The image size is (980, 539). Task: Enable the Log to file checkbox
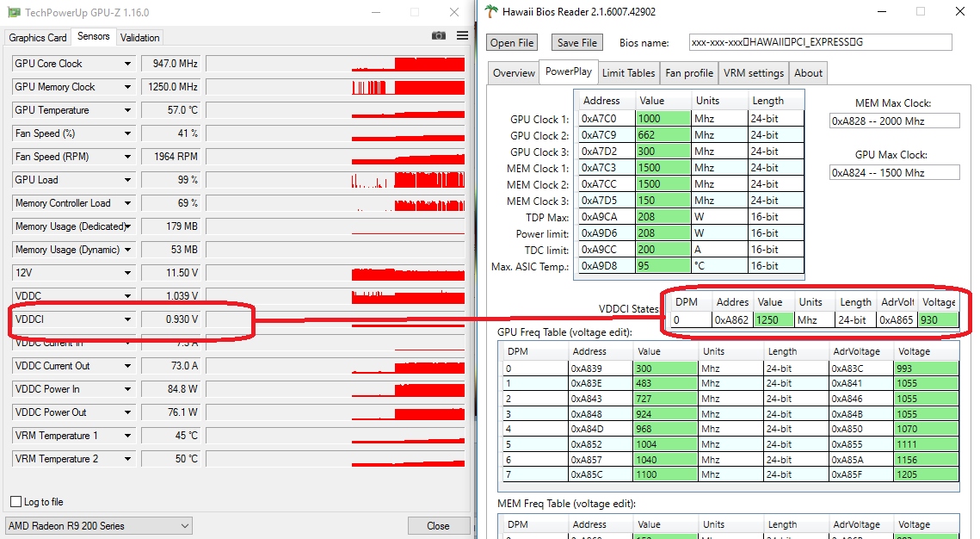16,501
